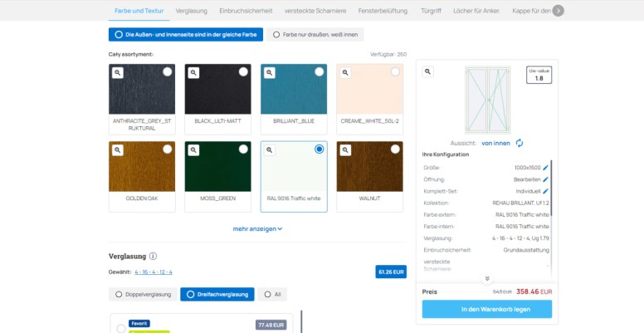644x333 pixels.
Task: Expand colors with 'mehr anzeigen'
Action: click(x=257, y=228)
